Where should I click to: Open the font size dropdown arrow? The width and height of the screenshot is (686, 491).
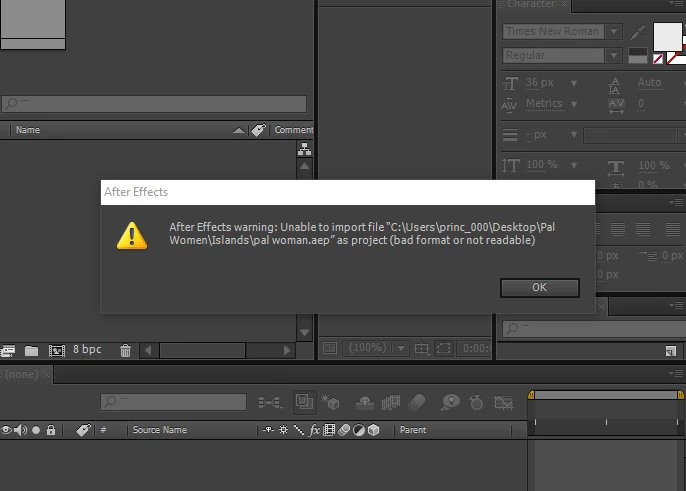[574, 83]
